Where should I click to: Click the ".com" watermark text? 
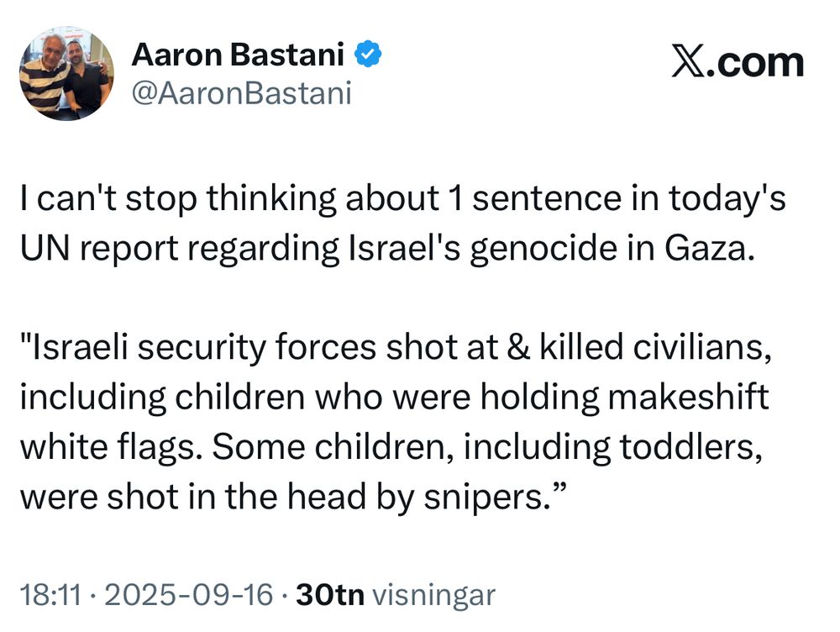click(755, 63)
